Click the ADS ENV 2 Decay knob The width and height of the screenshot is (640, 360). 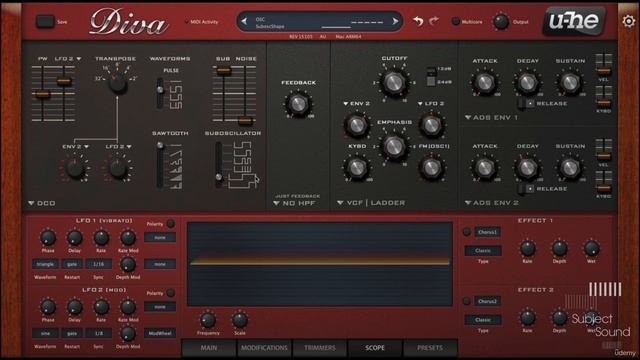[527, 167]
